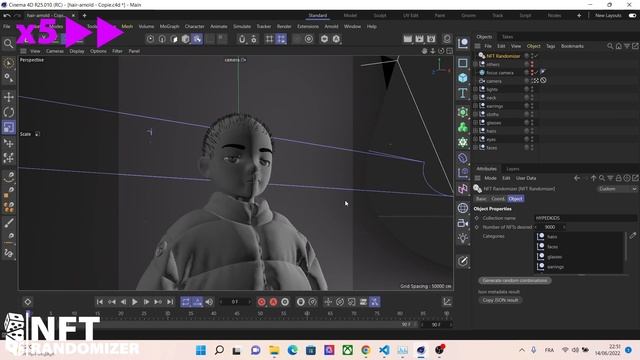Expand the earrings object in tree

(476, 106)
